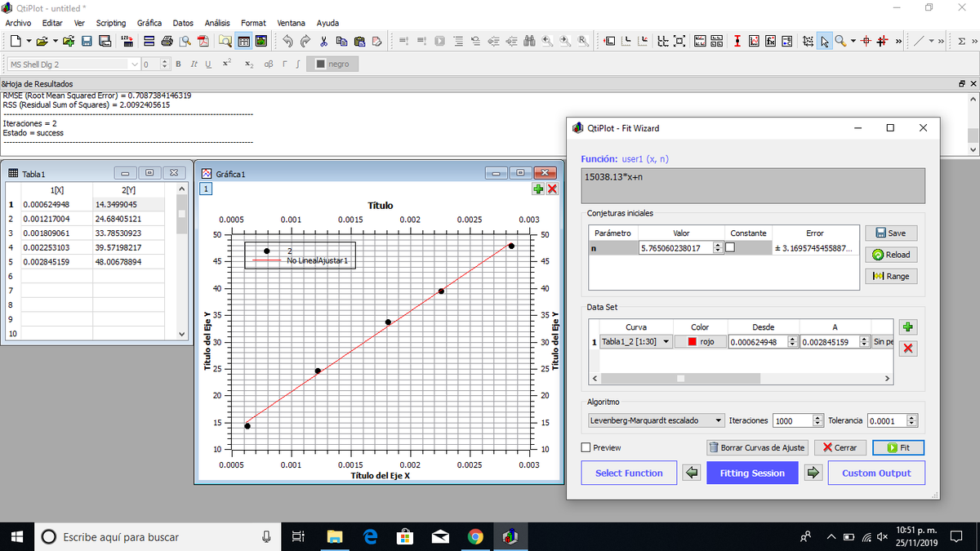This screenshot has height=551, width=980.
Task: Open the Análisis menu
Action: tap(217, 23)
